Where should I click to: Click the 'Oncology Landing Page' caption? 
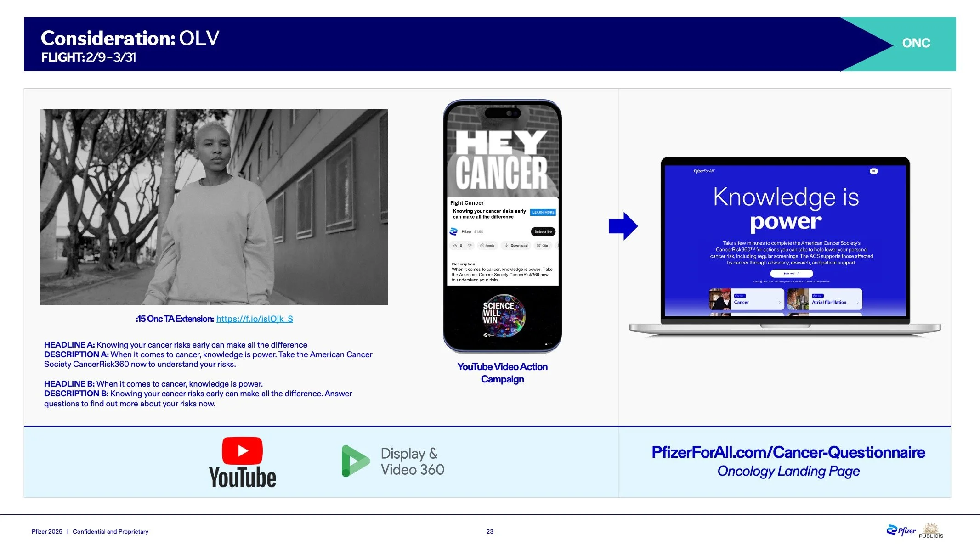coord(788,471)
